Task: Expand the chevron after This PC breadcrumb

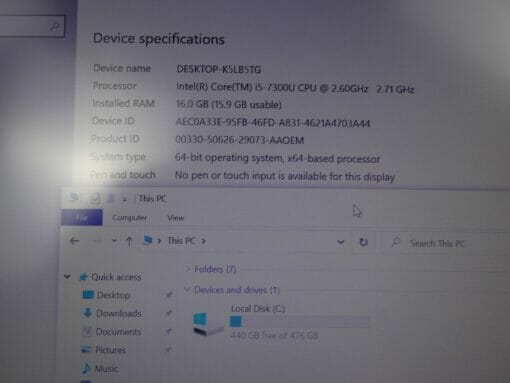Action: (204, 241)
